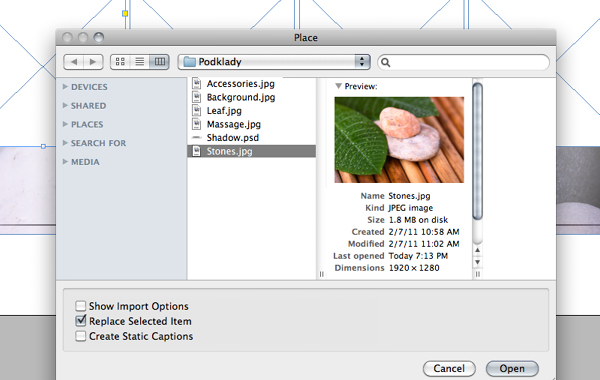Expand the PLACES sidebar section
The height and width of the screenshot is (380, 600).
pyautogui.click(x=65, y=124)
